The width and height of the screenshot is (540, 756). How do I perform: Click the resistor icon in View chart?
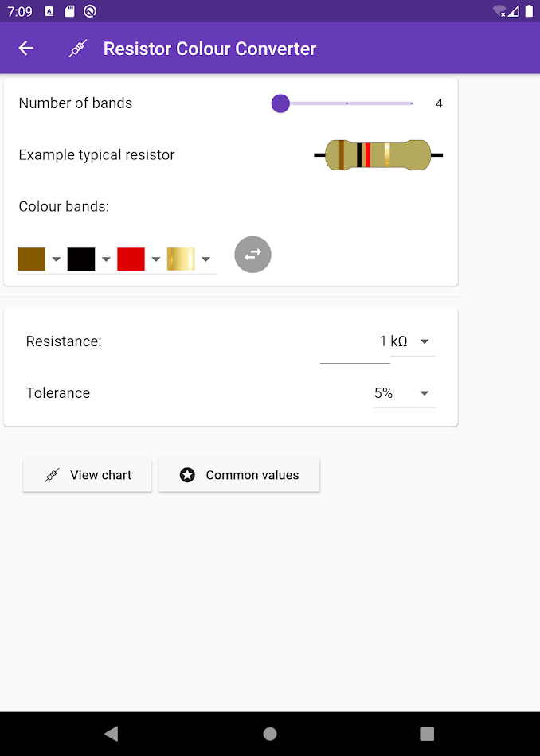click(52, 475)
